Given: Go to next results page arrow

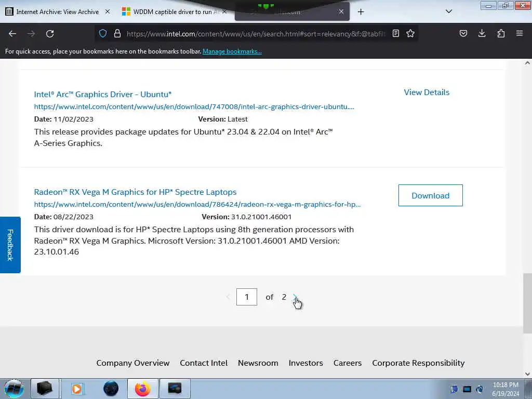Looking at the screenshot, I should (295, 297).
